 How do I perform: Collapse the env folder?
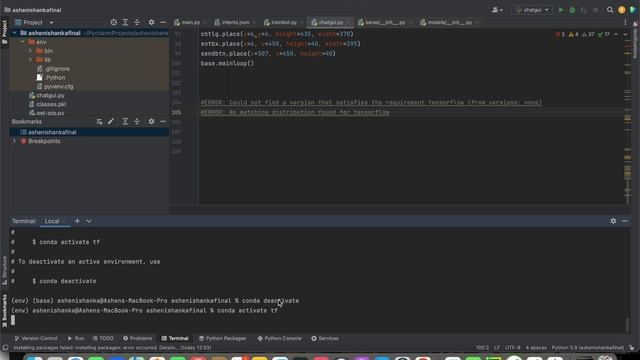(x=22, y=42)
